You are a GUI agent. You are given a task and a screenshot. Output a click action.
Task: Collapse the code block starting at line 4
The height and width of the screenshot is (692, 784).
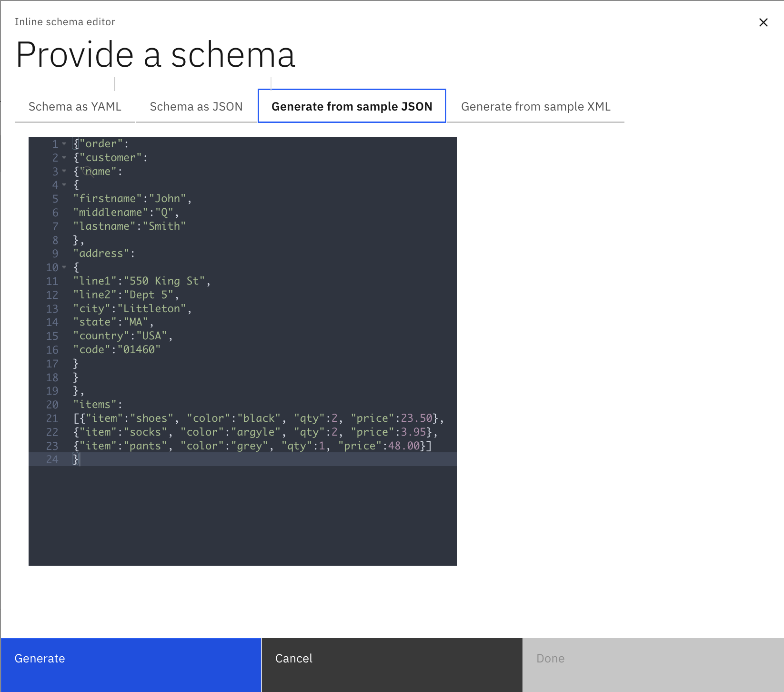click(x=64, y=185)
